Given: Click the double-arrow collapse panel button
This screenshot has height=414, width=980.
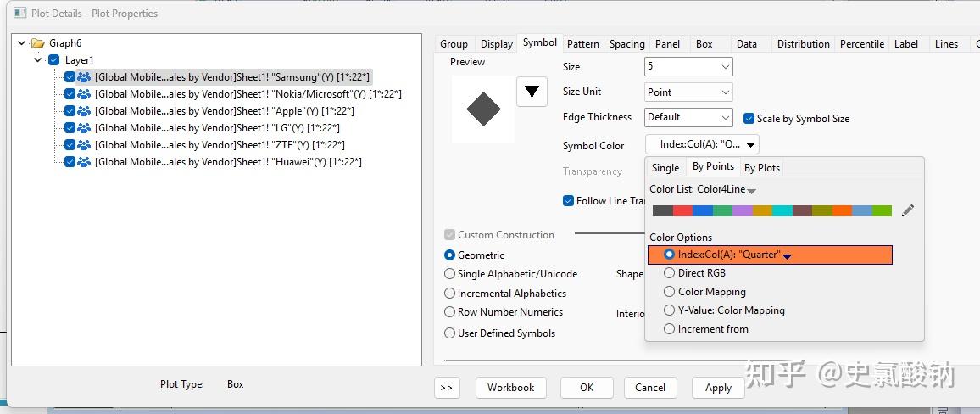Looking at the screenshot, I should pos(447,388).
